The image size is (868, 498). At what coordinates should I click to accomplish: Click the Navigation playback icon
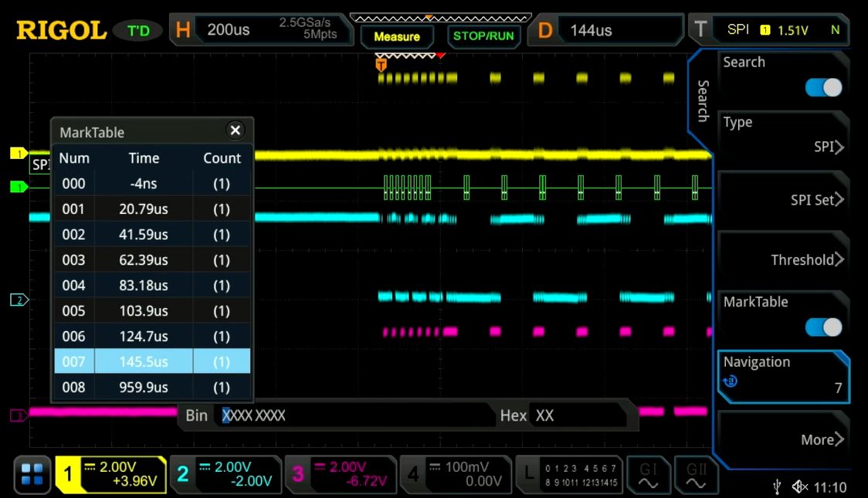coord(729,381)
